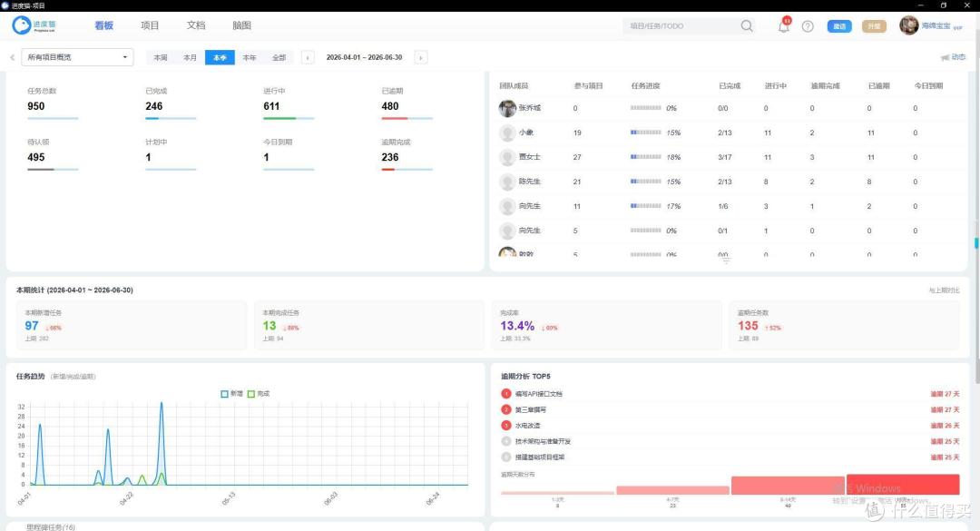This screenshot has height=531, width=980.
Task: Go to previous date range arrow
Action: tap(308, 57)
